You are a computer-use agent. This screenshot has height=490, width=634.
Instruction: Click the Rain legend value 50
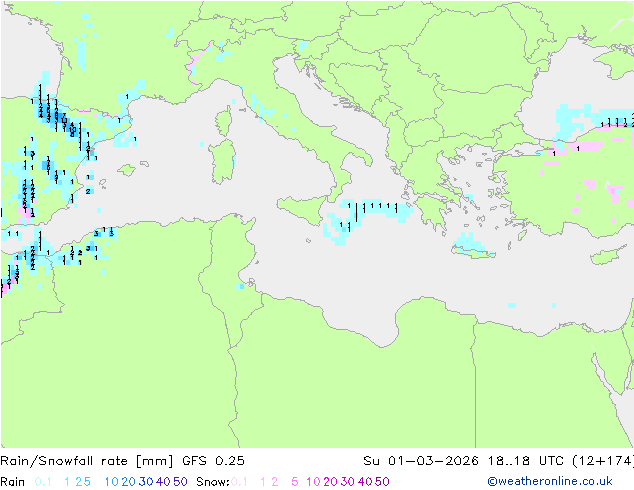tap(180, 482)
